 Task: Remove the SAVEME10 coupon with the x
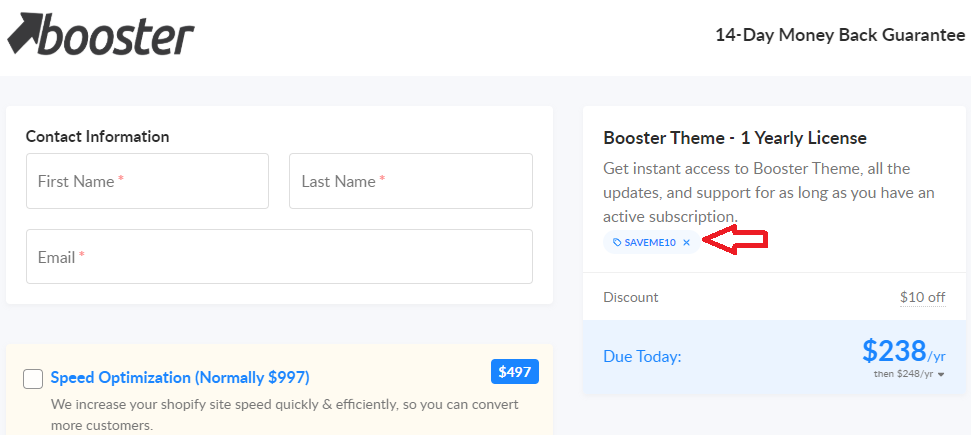point(686,243)
